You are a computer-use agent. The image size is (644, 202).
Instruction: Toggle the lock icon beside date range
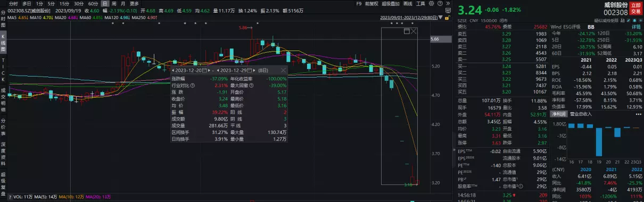click(x=447, y=18)
